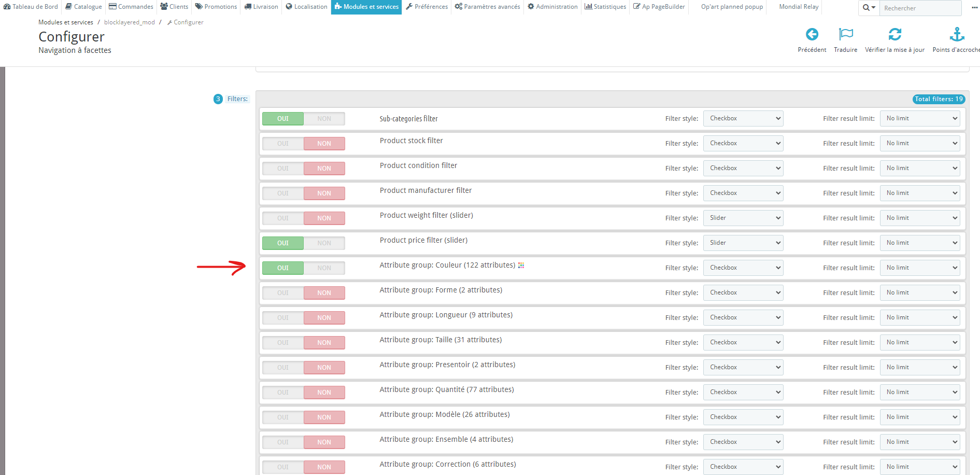Click the Précédent back arrow icon
The image size is (980, 475).
point(812,34)
